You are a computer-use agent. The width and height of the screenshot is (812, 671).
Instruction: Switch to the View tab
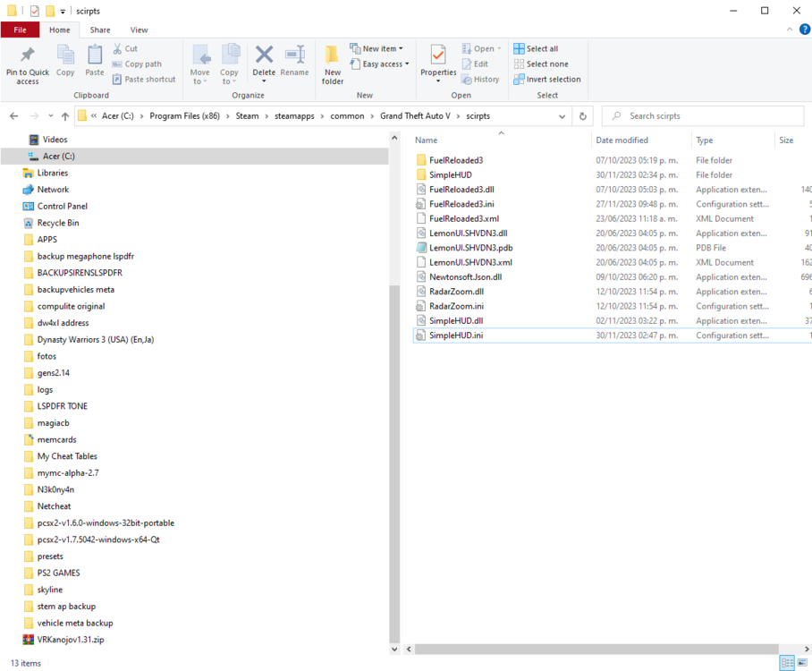pyautogui.click(x=138, y=29)
